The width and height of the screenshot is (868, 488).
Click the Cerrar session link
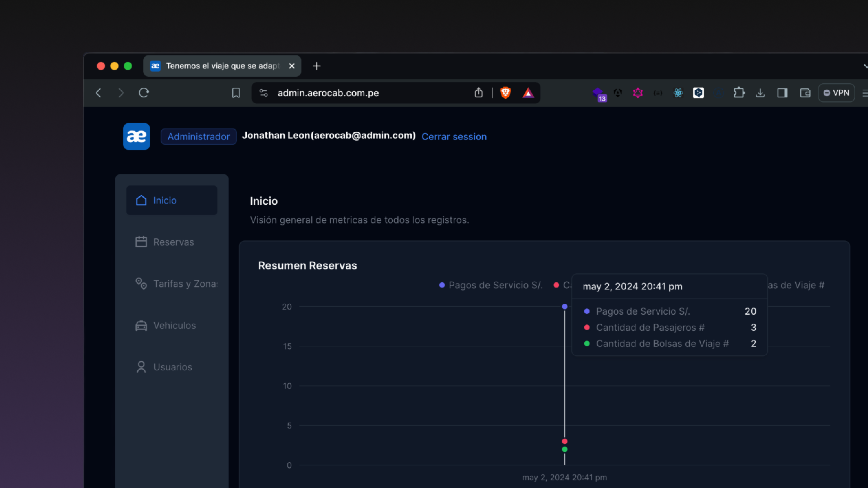tap(454, 136)
